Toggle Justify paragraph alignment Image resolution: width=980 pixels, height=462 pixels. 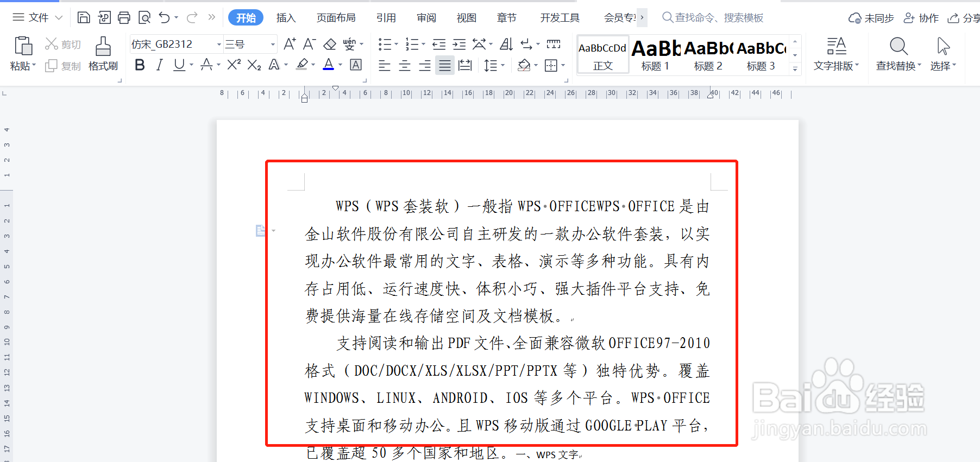tap(445, 66)
